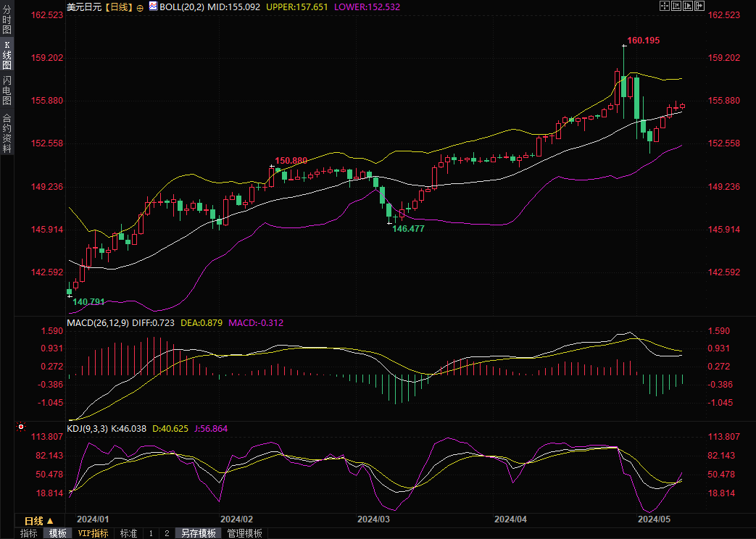This screenshot has width=756, height=539.
Task: Click the expand-panel-right arrow icon
Action: [699, 6]
